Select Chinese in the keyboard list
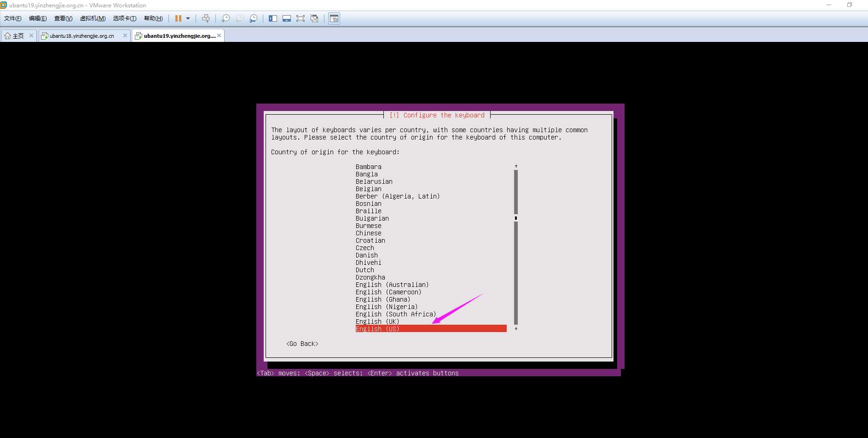Viewport: 868px width, 438px height. click(x=369, y=233)
